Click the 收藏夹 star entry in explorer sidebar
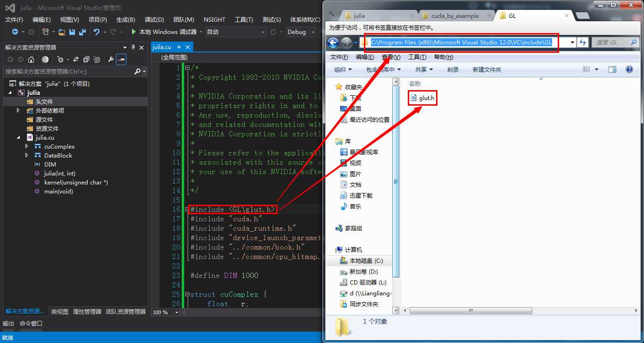Screen dimensions: 644x343 pyautogui.click(x=349, y=87)
